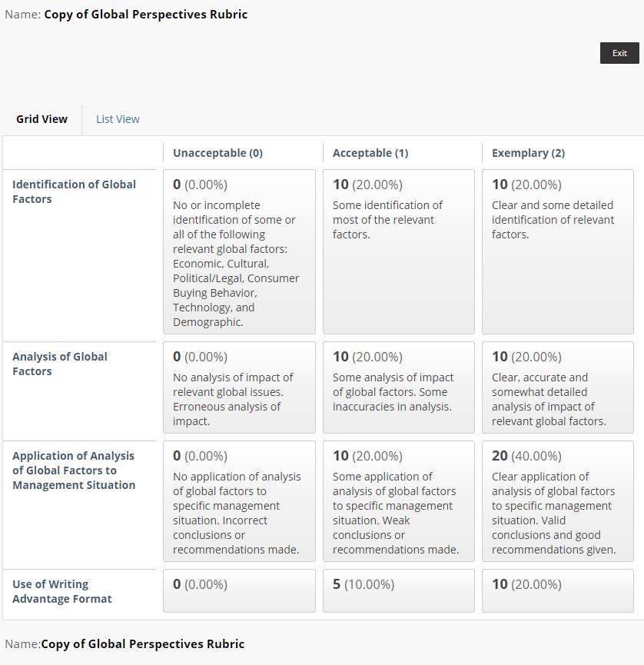Screen dimensions: 644x665
Task: Pick the 20-point Exemplary cell for Application of Analysis
Action: coord(557,501)
